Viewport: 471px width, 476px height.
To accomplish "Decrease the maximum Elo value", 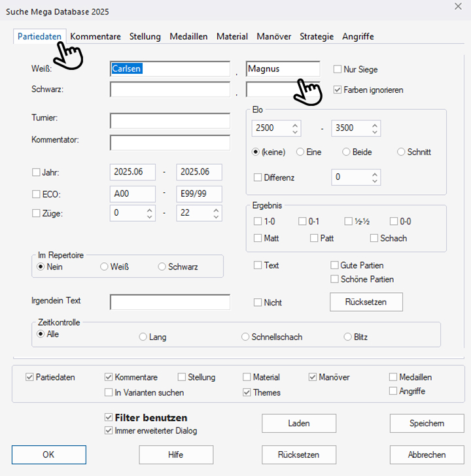I will click(375, 132).
